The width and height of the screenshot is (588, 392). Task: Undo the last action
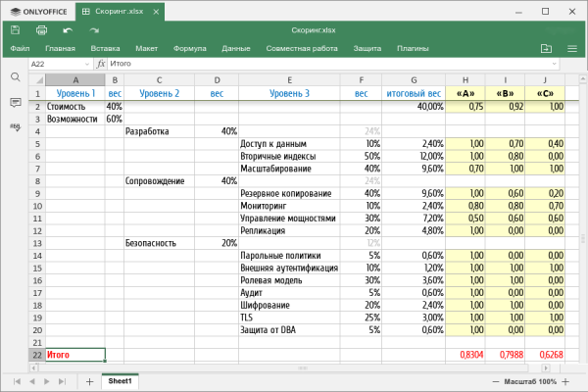tap(68, 30)
